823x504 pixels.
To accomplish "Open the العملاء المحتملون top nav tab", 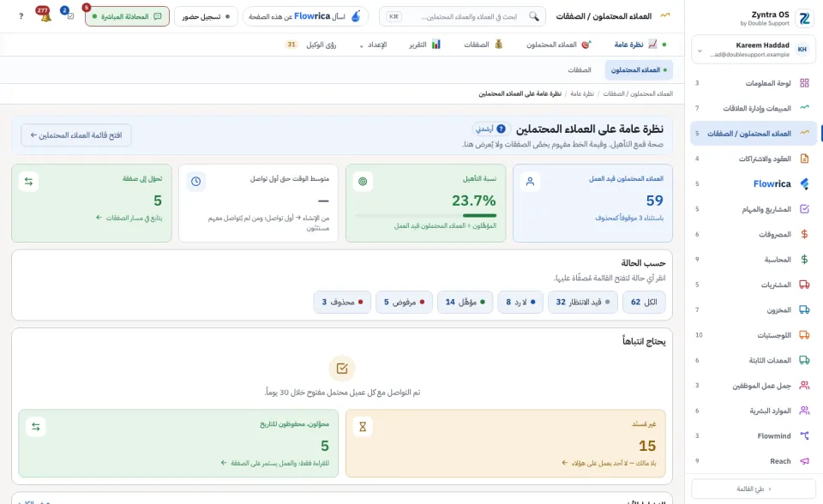I will [x=560, y=45].
